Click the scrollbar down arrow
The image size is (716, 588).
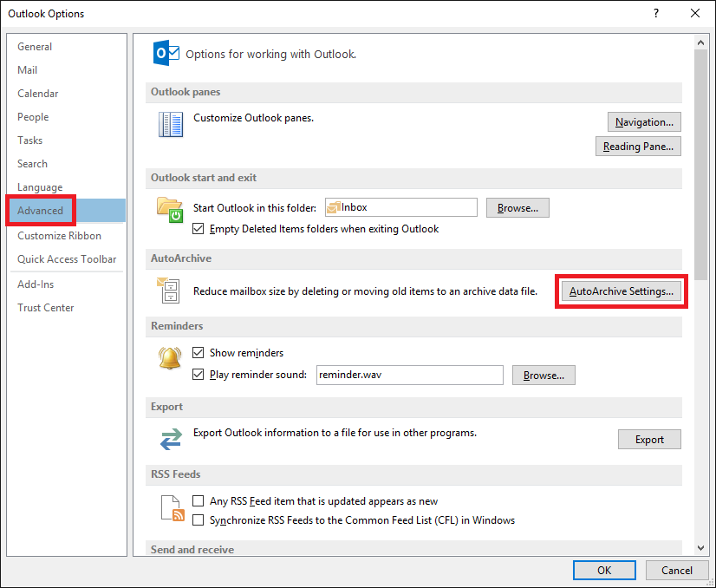(x=700, y=548)
